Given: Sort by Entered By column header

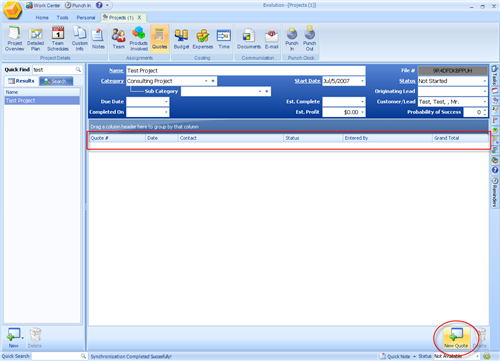Looking at the screenshot, I should click(387, 138).
